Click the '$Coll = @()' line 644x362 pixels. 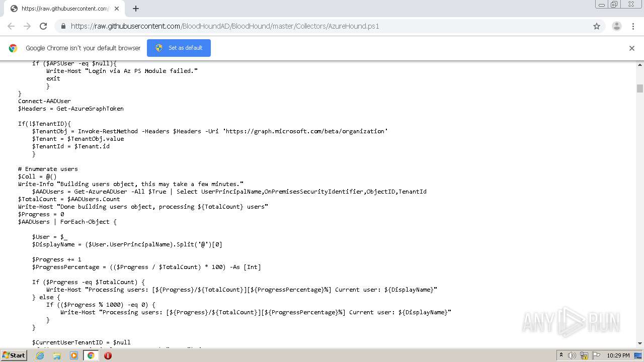pos(37,176)
